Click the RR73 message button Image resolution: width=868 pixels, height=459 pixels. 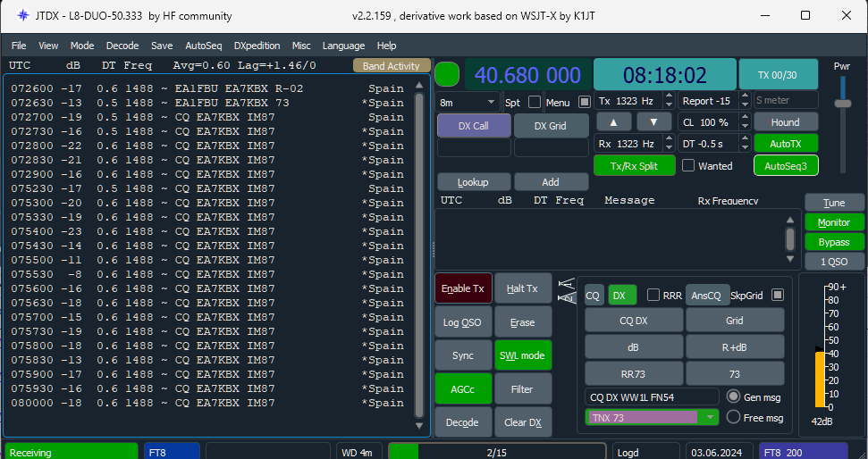click(x=633, y=374)
